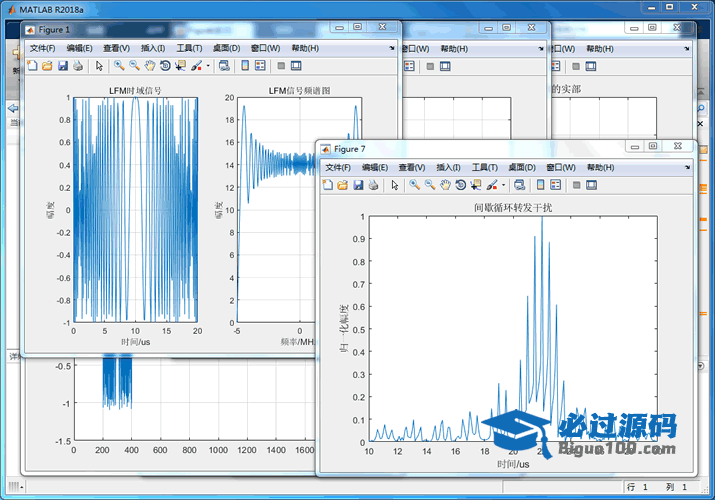
Task: Select Edit Plot arrow in Figure 7
Action: [x=394, y=185]
